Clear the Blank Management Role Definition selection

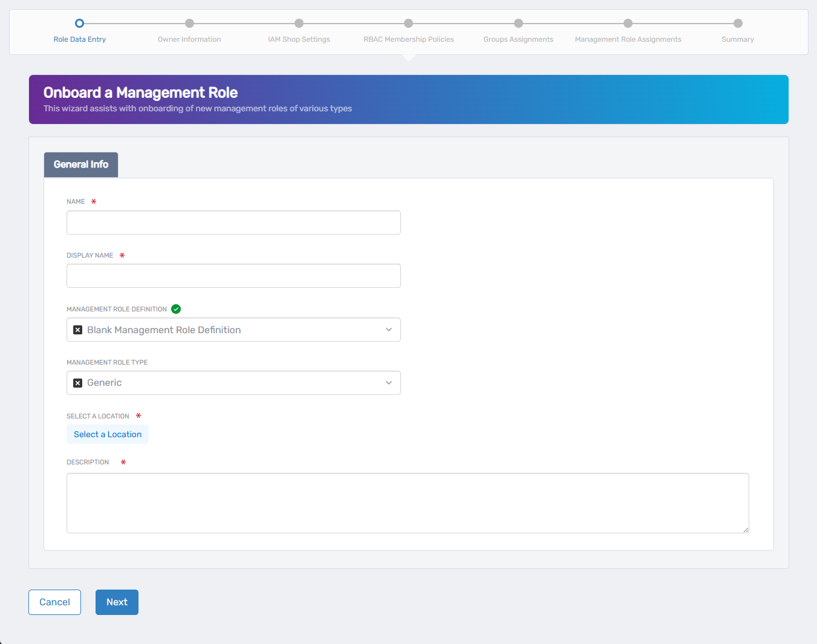(77, 330)
